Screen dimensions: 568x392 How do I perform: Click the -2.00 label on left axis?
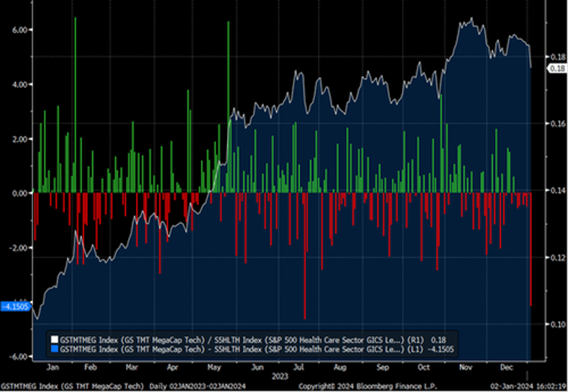(19, 248)
